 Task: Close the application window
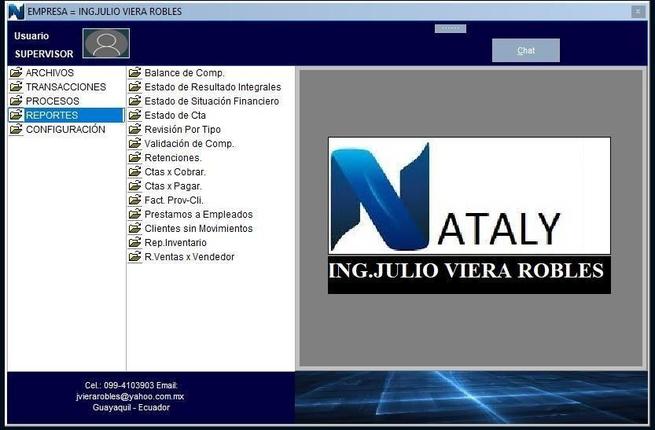638,11
